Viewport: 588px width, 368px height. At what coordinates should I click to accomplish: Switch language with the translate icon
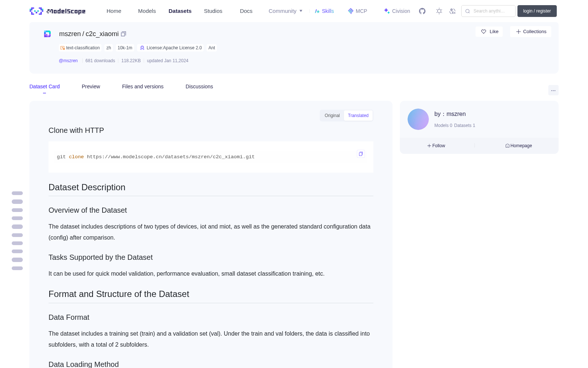tap(452, 11)
